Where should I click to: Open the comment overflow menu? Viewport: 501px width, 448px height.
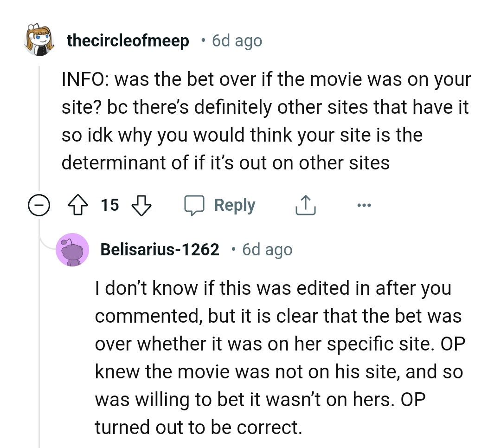click(x=364, y=205)
